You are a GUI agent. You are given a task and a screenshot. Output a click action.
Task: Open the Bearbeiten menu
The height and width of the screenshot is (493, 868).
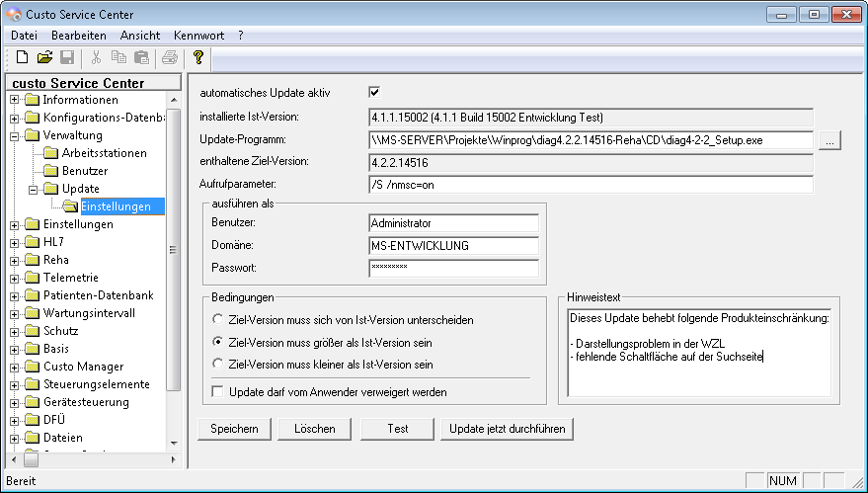(79, 36)
